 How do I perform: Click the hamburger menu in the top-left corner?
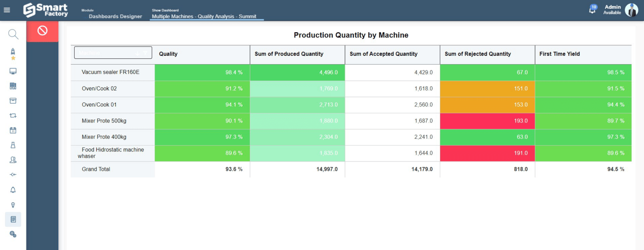(7, 10)
